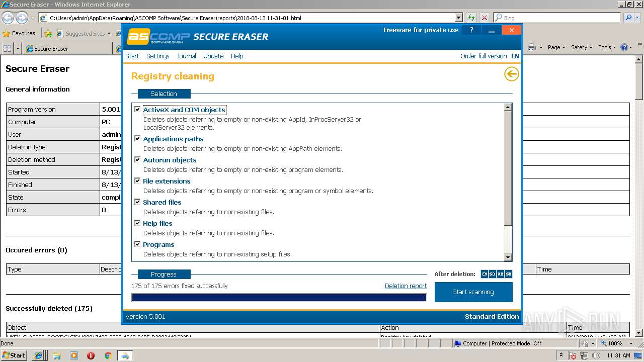Open the Action Center flag tray icon
The width and height of the screenshot is (644, 362).
pyautogui.click(x=573, y=355)
